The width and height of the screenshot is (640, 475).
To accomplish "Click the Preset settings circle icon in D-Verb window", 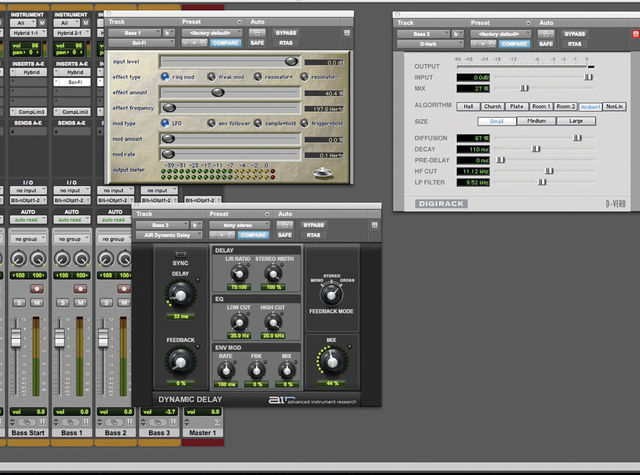I will pyautogui.click(x=528, y=23).
